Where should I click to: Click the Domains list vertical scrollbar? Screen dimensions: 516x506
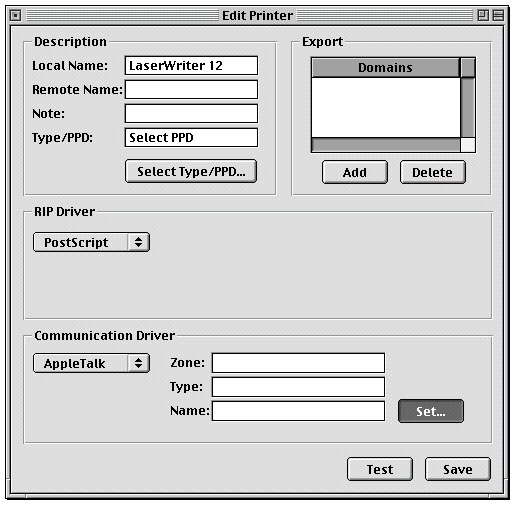click(468, 107)
